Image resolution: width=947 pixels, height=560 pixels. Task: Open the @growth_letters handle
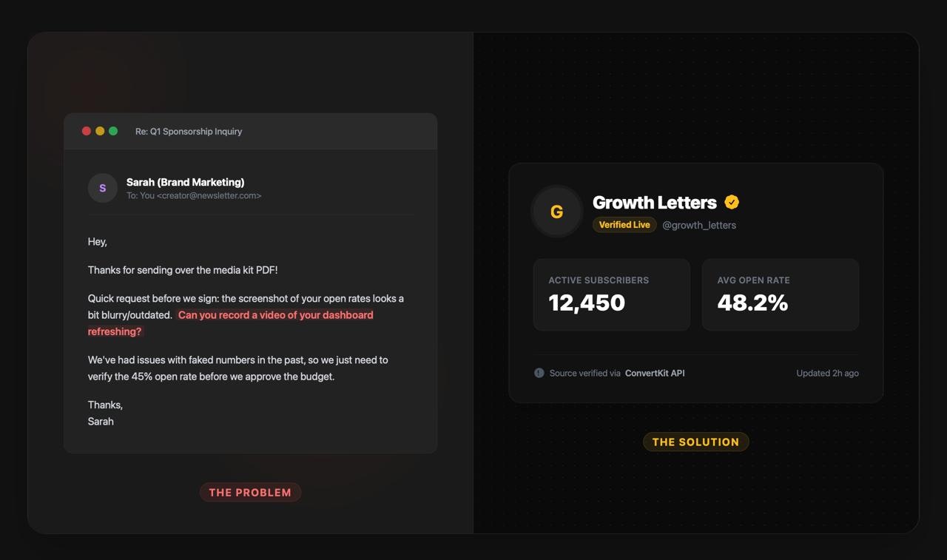tap(699, 225)
